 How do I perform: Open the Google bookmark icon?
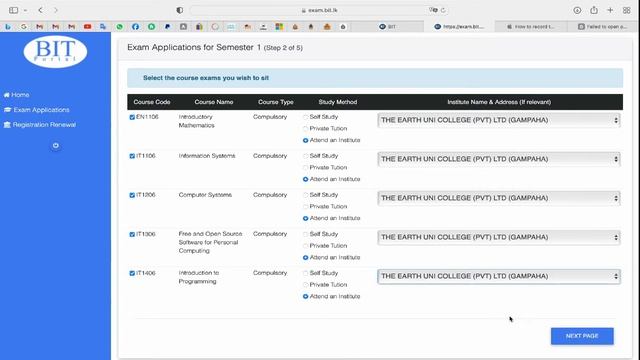click(x=24, y=27)
